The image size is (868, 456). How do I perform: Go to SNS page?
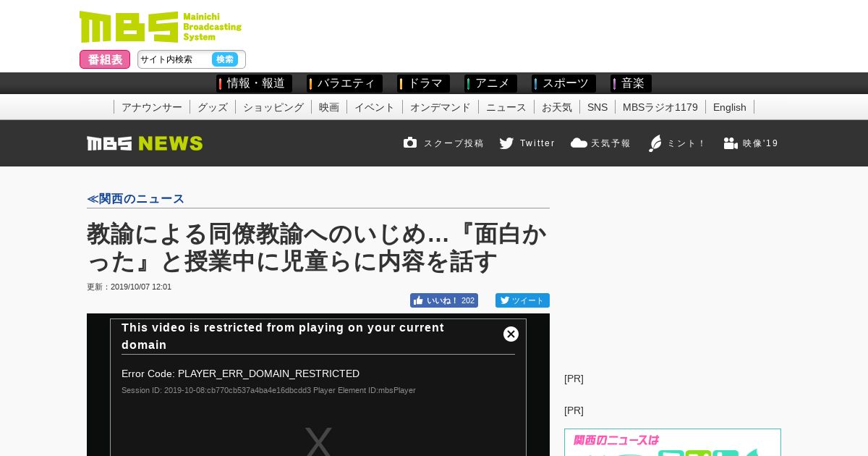click(x=597, y=107)
